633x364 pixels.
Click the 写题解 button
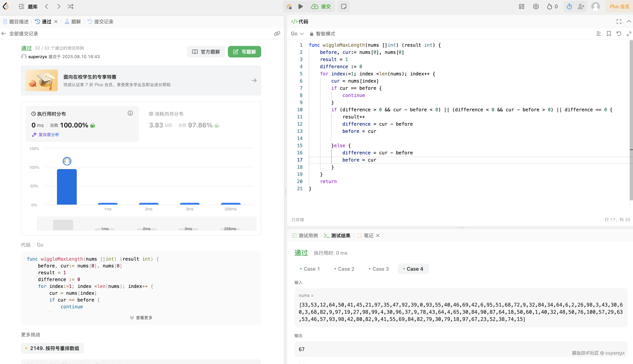tap(244, 52)
